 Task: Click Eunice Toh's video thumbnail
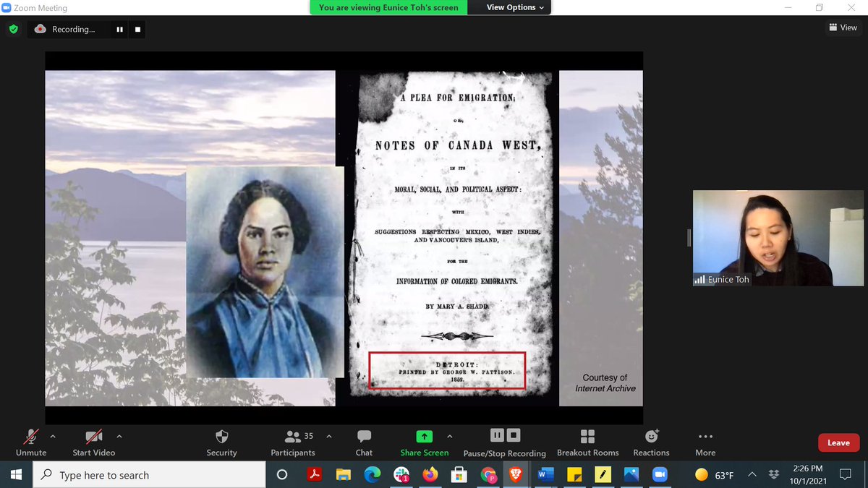778,238
